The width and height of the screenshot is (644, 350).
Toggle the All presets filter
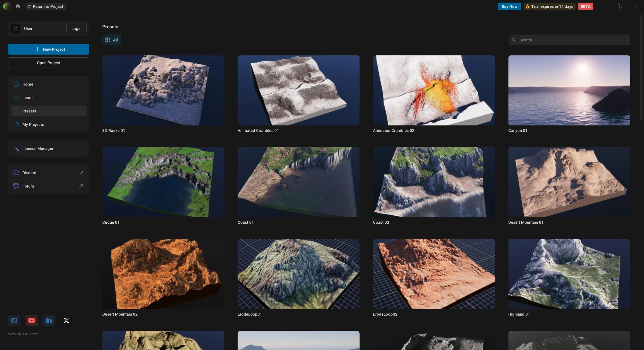click(111, 40)
